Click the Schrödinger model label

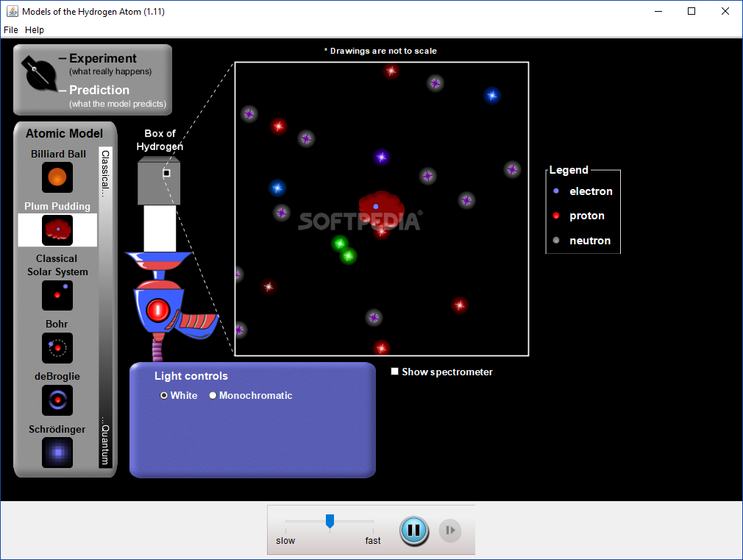(x=57, y=429)
